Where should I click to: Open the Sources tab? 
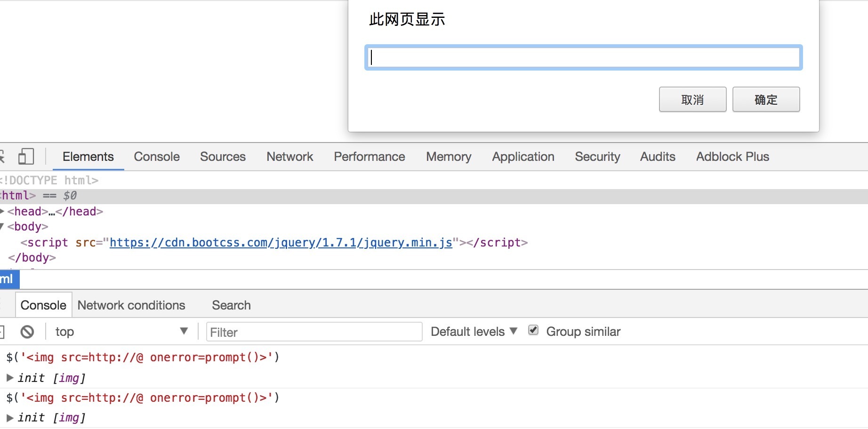point(223,157)
